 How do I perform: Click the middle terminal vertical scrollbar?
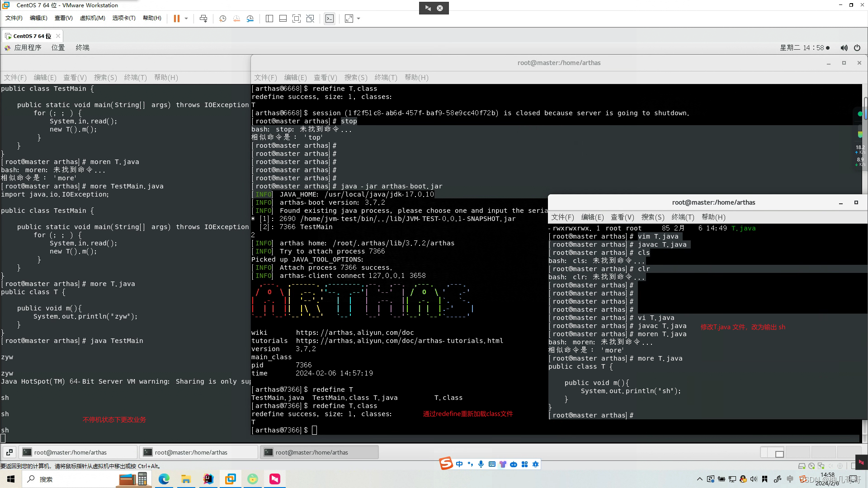coord(865,108)
